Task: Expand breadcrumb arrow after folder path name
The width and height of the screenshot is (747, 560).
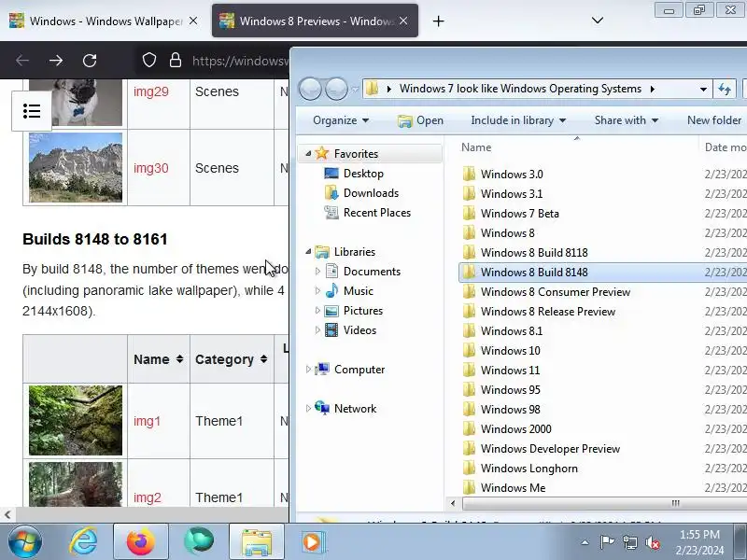Action: coord(652,89)
